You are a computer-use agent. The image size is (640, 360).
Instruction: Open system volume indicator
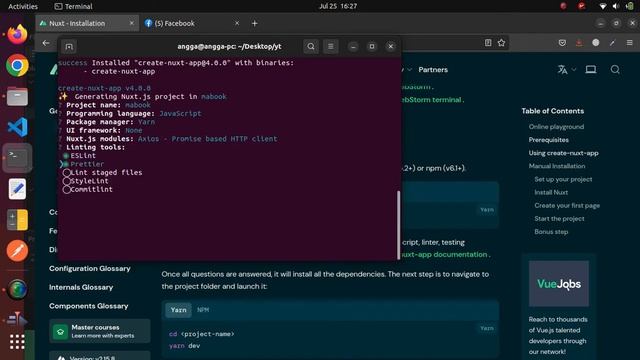pyautogui.click(x=616, y=6)
